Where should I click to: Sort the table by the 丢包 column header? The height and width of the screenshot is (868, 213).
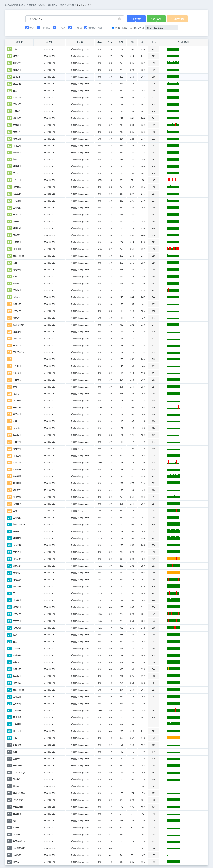click(100, 42)
